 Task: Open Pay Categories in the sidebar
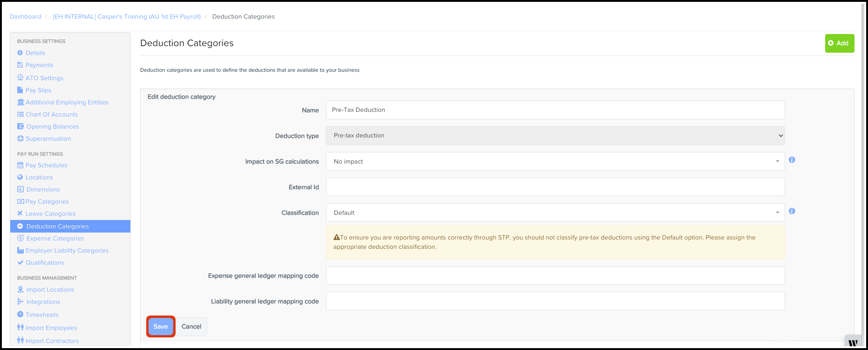pyautogui.click(x=47, y=201)
